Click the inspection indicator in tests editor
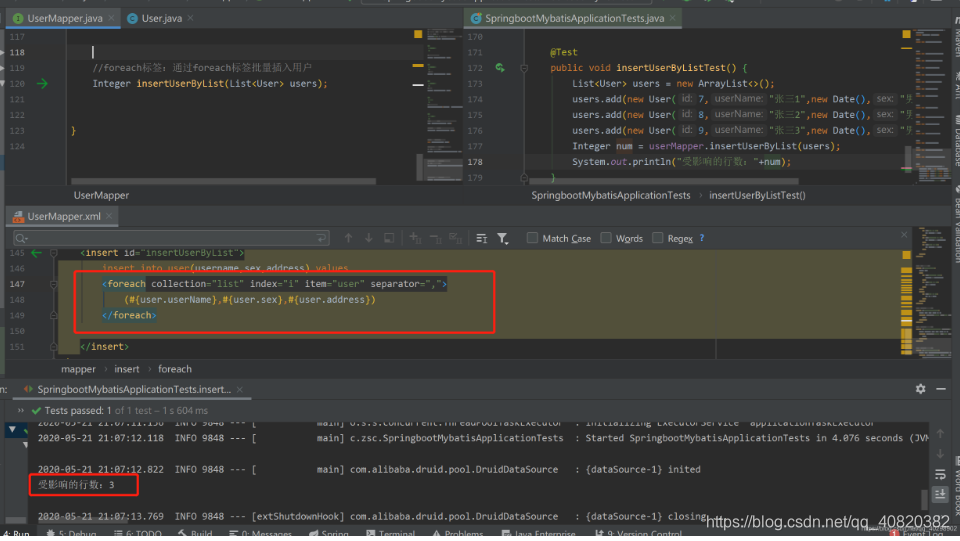The height and width of the screenshot is (541, 960). pos(906,34)
